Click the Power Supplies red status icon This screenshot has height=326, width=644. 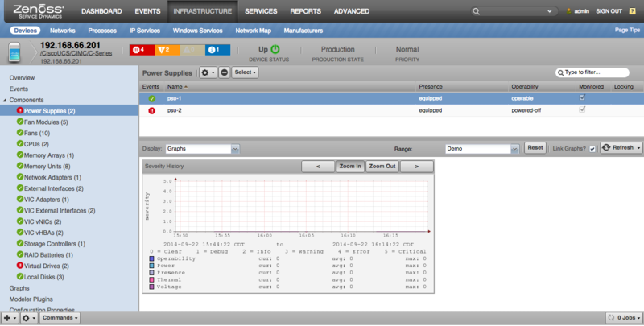point(19,110)
